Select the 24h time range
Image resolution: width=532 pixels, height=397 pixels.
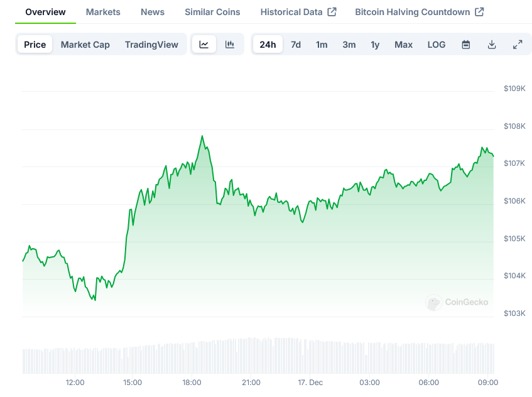268,45
